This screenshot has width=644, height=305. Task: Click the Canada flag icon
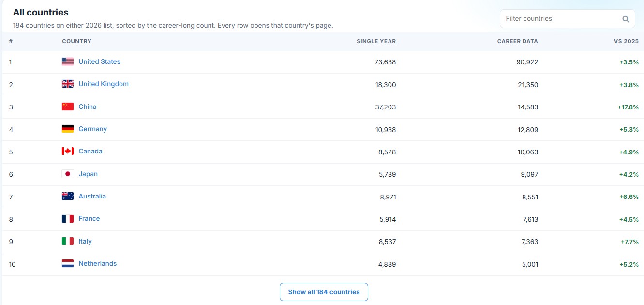click(x=68, y=151)
